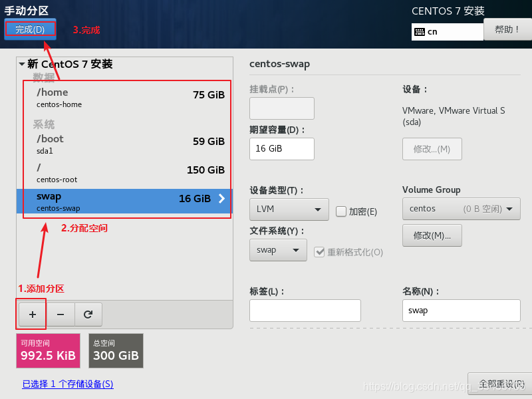
Task: Click the centos-swap heading text
Action: [279, 64]
